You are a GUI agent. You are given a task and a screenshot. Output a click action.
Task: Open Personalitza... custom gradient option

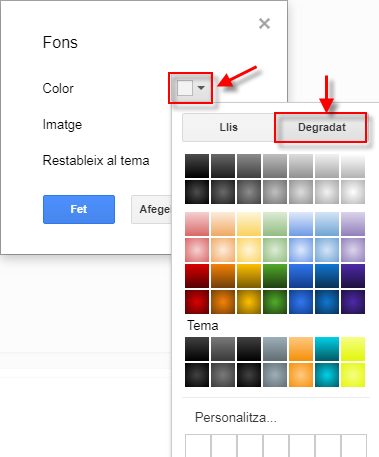pos(236,417)
